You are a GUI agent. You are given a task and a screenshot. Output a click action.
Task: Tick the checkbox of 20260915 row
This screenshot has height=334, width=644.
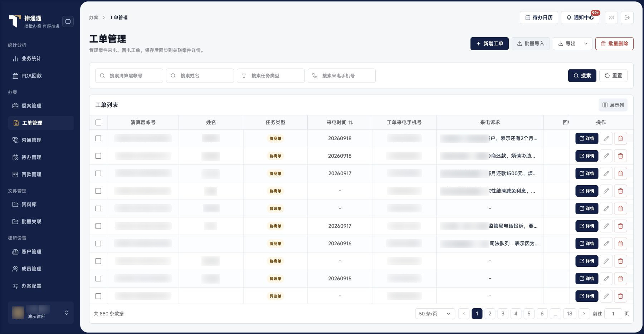pyautogui.click(x=98, y=279)
